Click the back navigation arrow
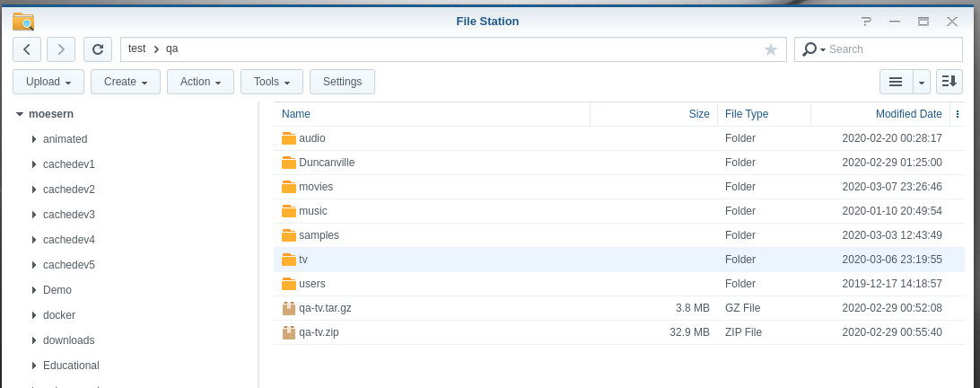 coord(27,49)
